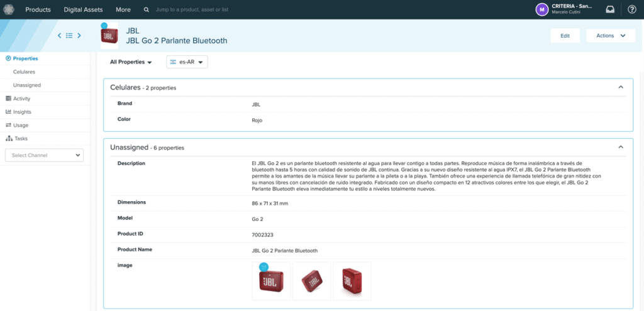Click the Product Name value text

point(285,251)
